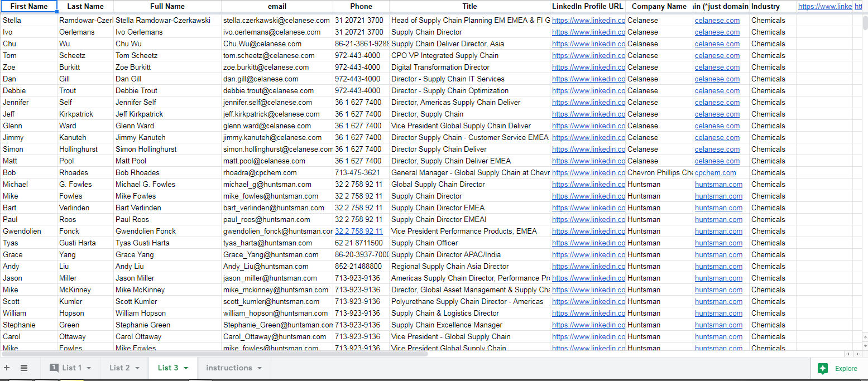Select the dan.gill@celanese.com cell
868x381 pixels.
click(277, 79)
